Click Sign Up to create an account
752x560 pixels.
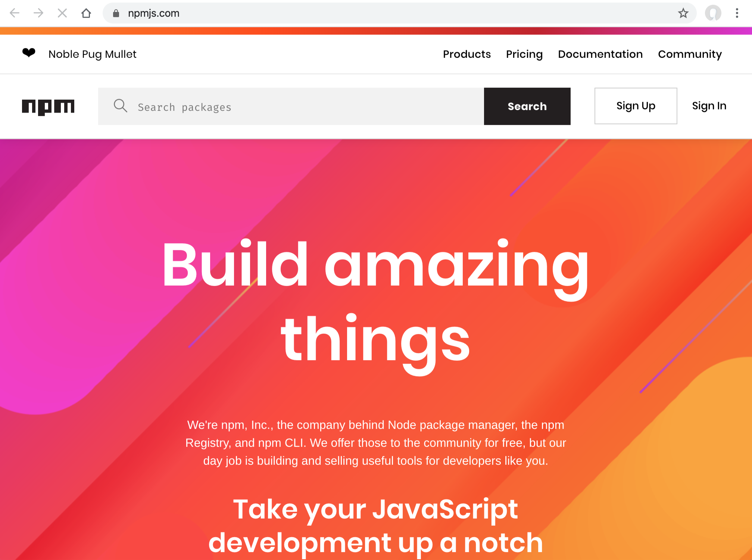[x=636, y=106]
